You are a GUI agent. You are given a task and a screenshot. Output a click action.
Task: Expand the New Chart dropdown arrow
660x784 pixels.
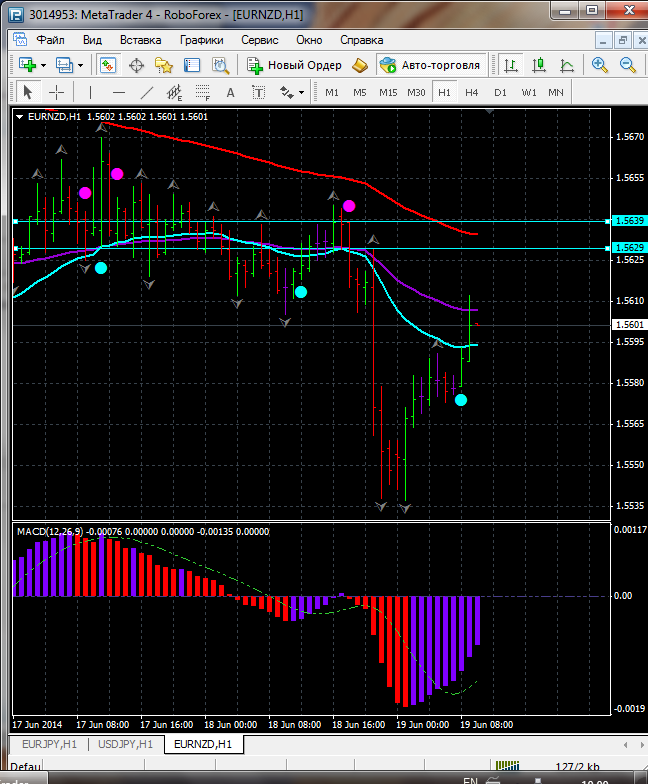tap(43, 65)
